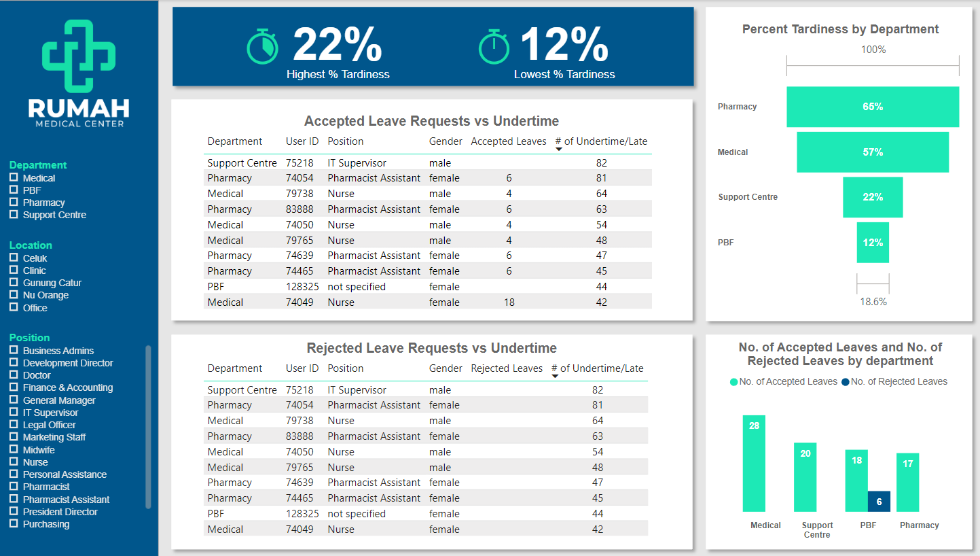Click the timer icon beside 12%

coord(494,47)
